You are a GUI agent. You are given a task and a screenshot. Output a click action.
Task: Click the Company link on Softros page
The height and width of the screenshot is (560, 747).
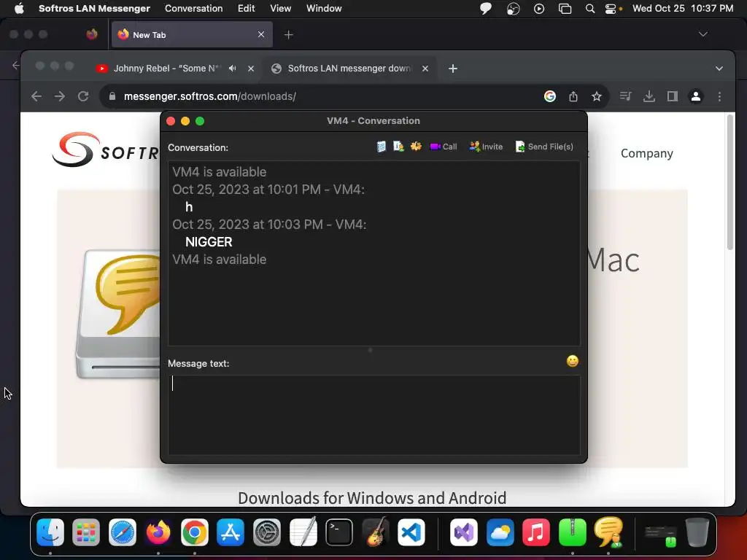[646, 153]
